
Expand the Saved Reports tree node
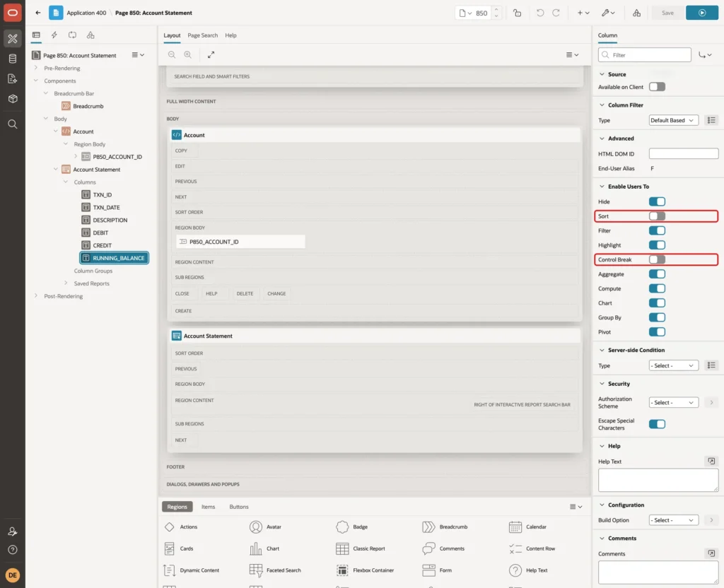pos(66,283)
